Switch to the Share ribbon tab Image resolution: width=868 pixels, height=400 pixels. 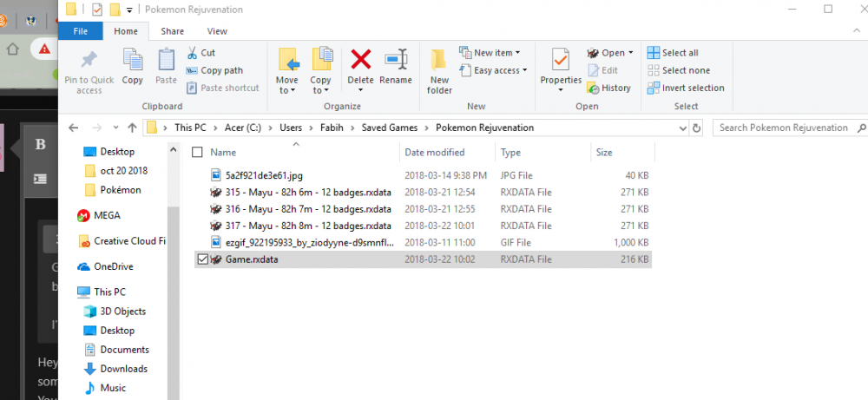[x=172, y=31]
